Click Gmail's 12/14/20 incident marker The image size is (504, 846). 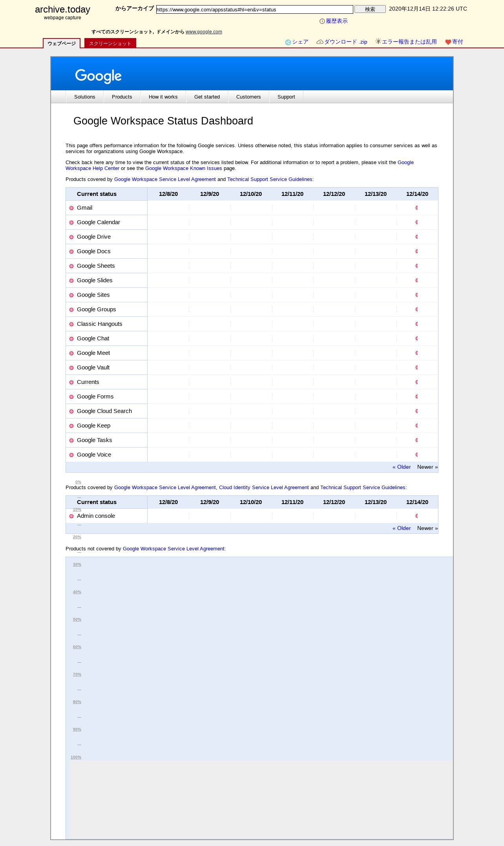(x=416, y=208)
